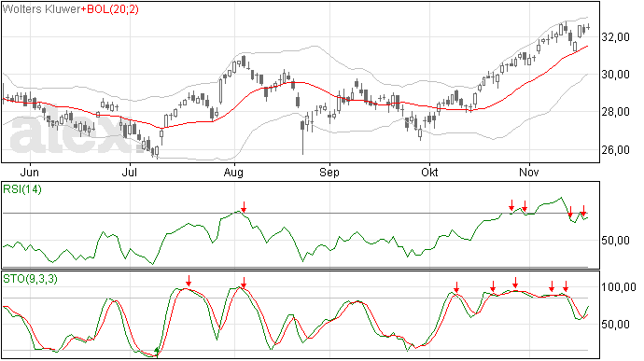Click the RSI 50,00 axis label

[615, 241]
